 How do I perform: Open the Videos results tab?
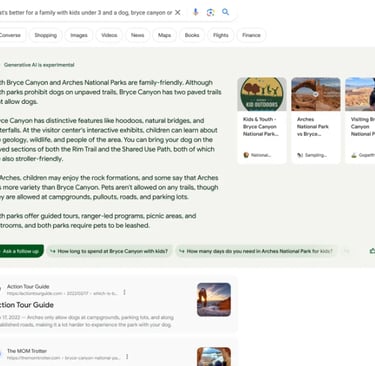tap(109, 35)
